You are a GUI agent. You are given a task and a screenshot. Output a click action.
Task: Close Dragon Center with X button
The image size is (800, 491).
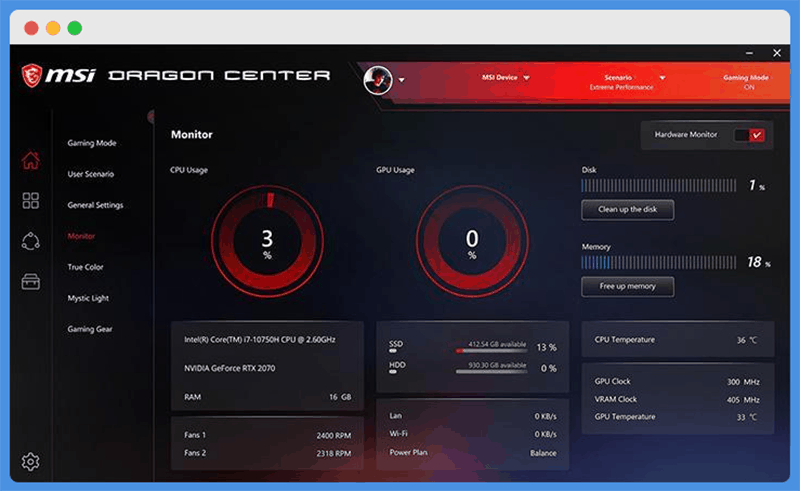[777, 53]
